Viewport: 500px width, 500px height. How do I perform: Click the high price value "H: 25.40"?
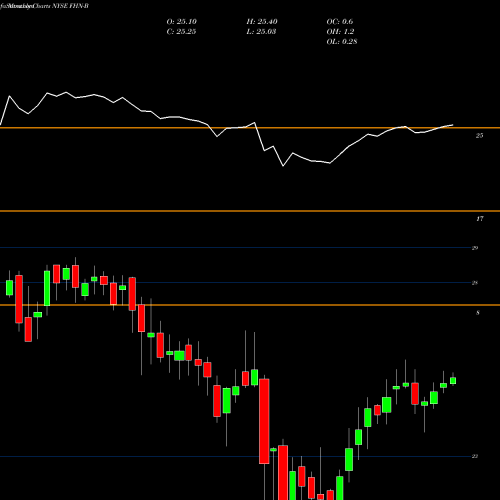[x=262, y=22]
